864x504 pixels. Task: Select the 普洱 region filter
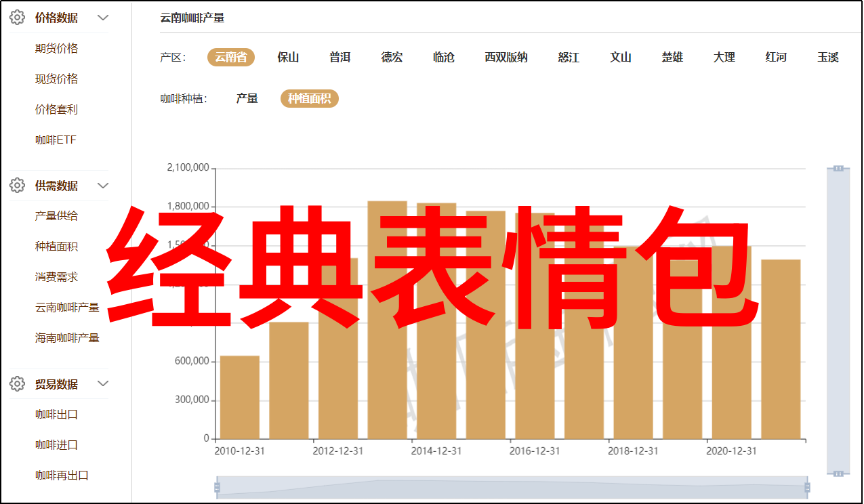tap(340, 58)
